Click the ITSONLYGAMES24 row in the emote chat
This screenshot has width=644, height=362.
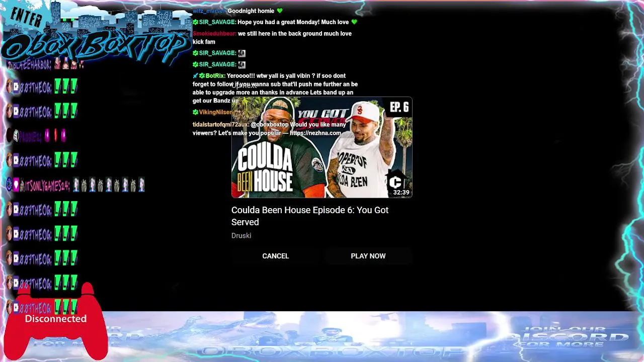[75, 186]
